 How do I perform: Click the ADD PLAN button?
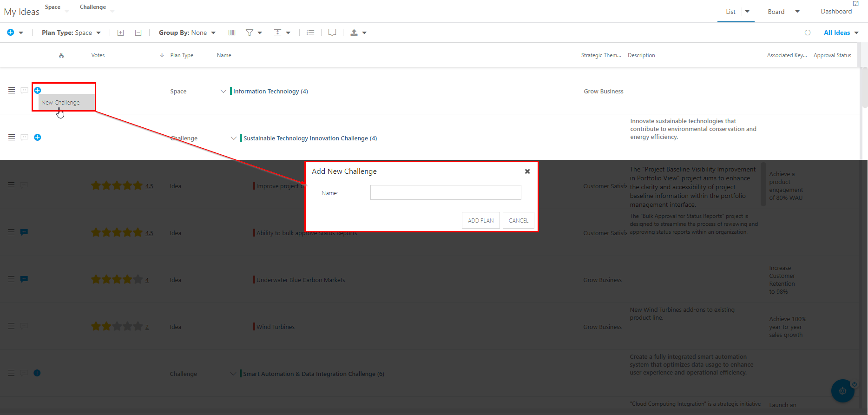[x=481, y=220]
